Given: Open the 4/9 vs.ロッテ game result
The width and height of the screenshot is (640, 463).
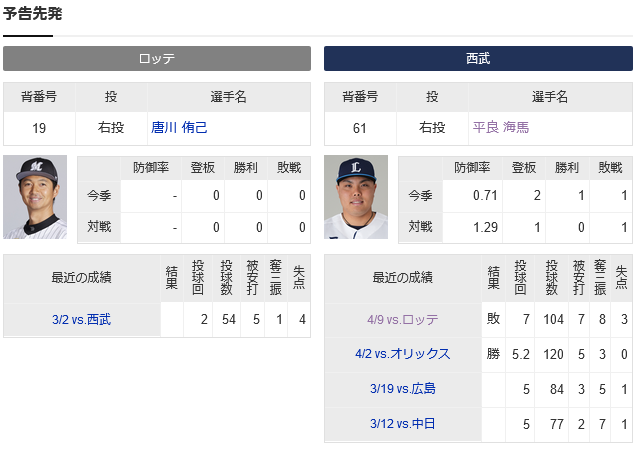Looking at the screenshot, I should (x=403, y=319).
